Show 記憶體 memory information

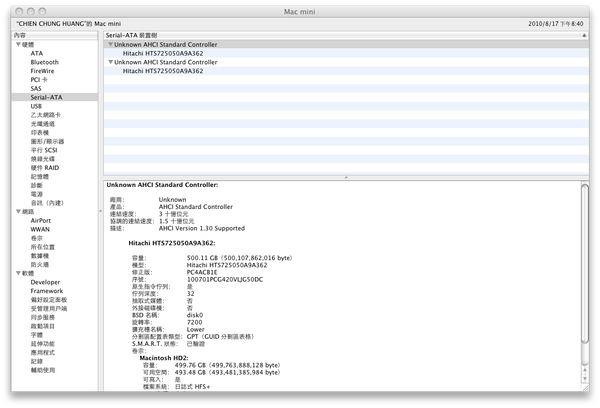point(40,176)
